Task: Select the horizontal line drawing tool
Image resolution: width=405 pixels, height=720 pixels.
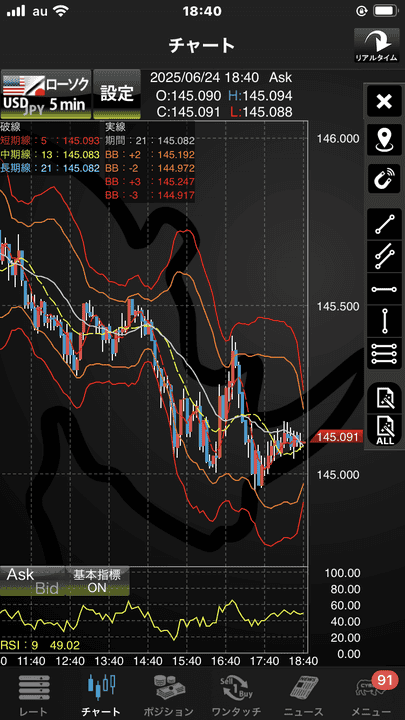Action: click(x=384, y=289)
